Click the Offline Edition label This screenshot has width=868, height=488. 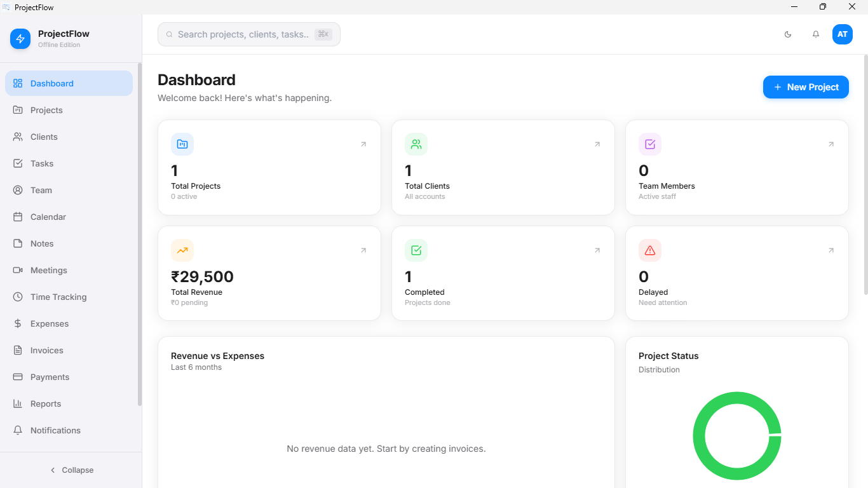[59, 45]
